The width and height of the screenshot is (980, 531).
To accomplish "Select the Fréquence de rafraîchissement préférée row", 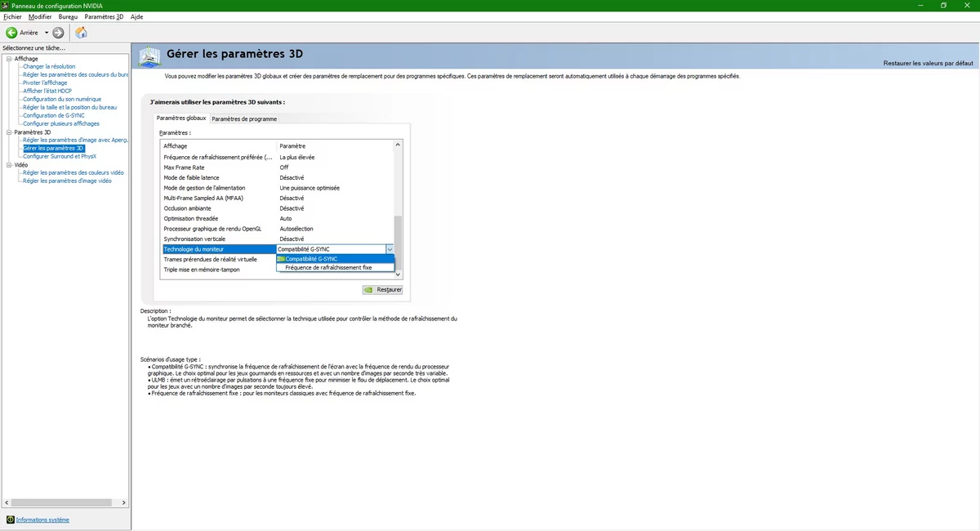I will pos(277,157).
